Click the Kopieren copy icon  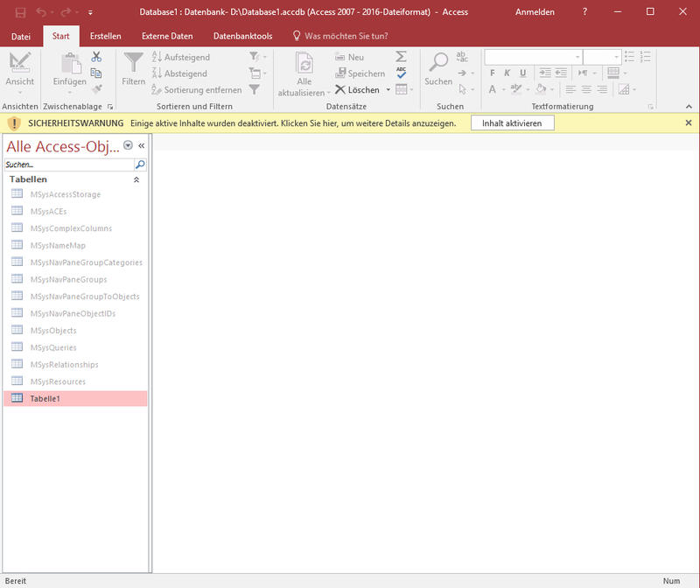(96, 73)
